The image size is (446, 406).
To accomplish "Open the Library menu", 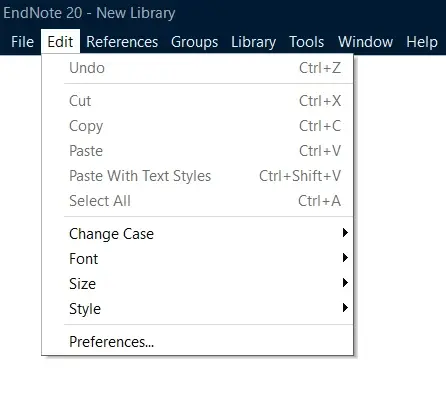I will pos(254,42).
